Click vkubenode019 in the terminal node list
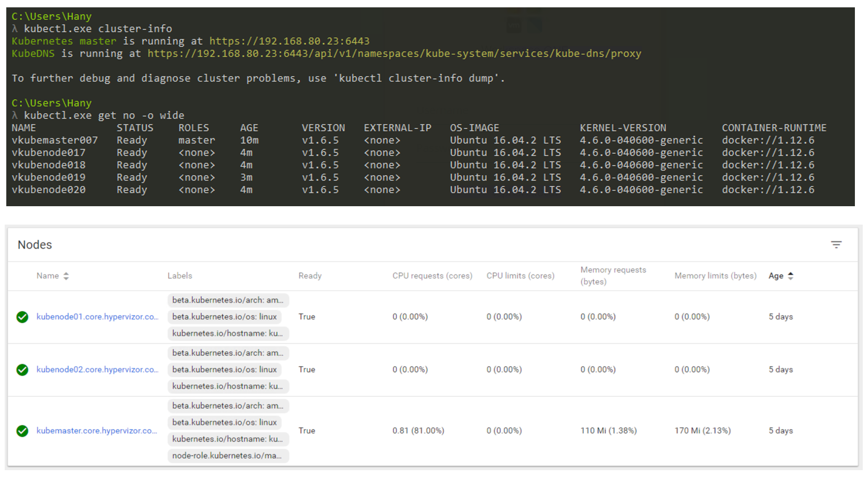This screenshot has width=868, height=478. tap(48, 177)
